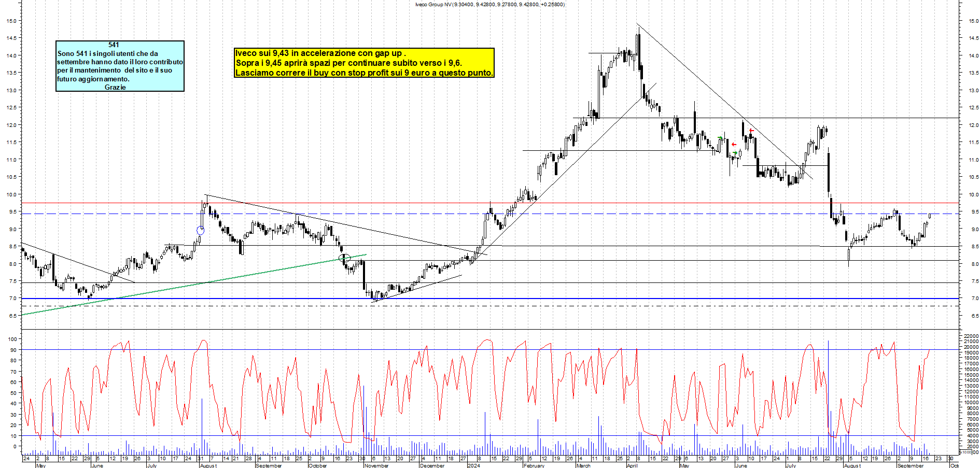The image size is (980, 468).
Task: Click the line 'Lasciamo correre il buy con stop profit'
Action: pos(364,73)
